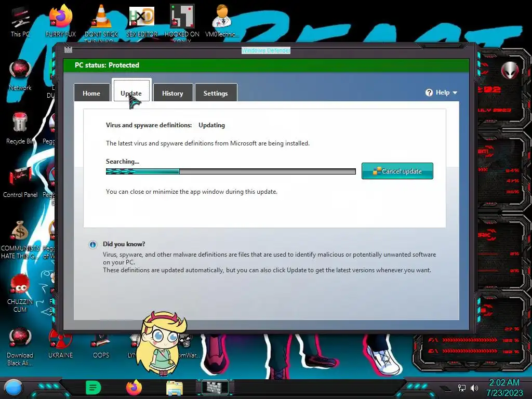Click the Windows Defender window title text
This screenshot has width=532, height=399.
coord(266,50)
